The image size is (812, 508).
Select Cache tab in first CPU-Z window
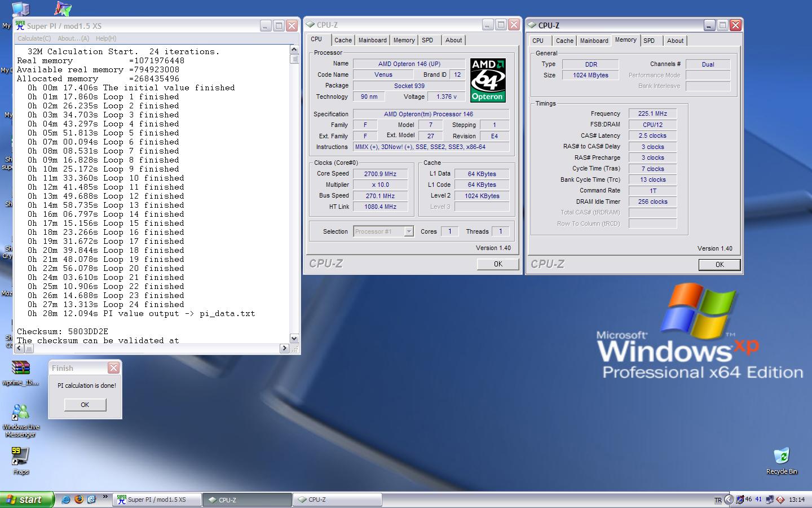343,40
